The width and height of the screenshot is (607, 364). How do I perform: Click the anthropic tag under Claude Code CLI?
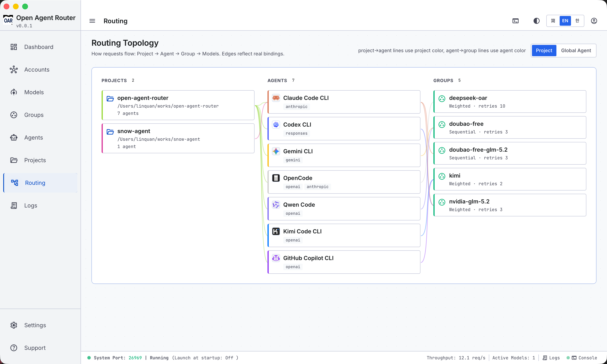296,107
